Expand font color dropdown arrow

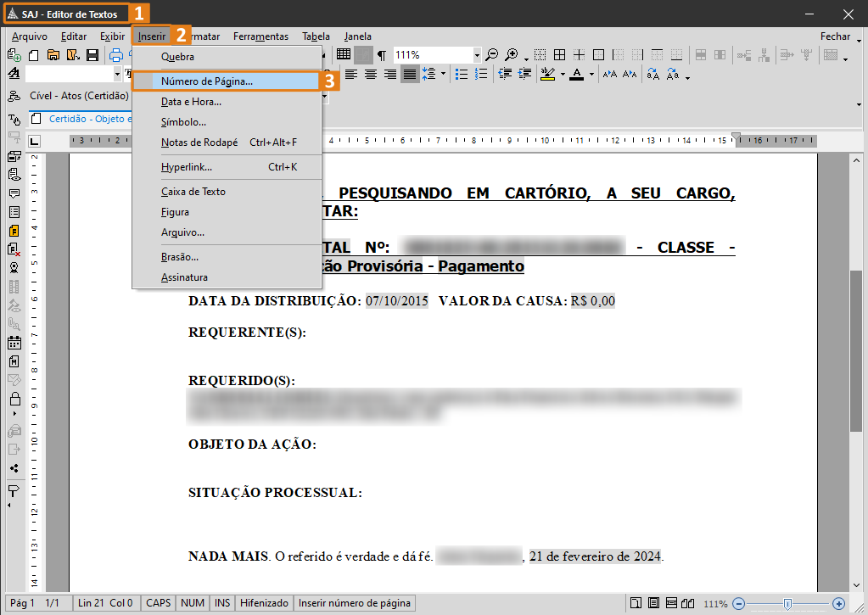pos(591,74)
